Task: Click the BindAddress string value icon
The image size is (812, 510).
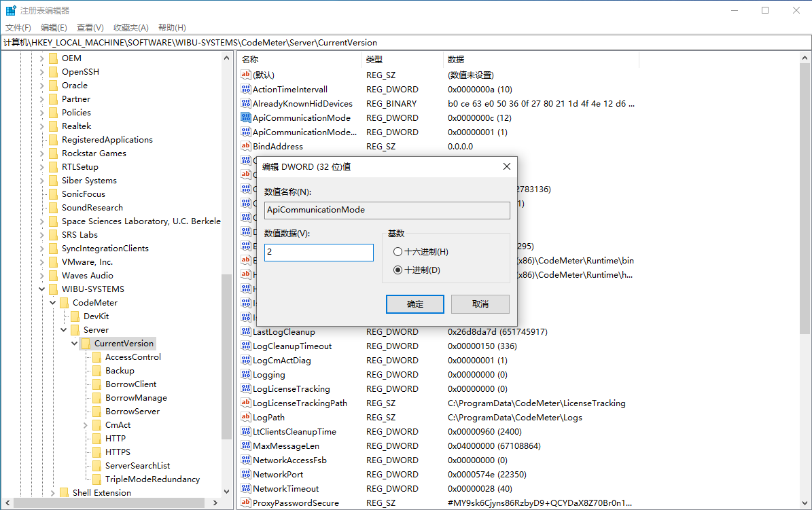Action: (x=246, y=146)
